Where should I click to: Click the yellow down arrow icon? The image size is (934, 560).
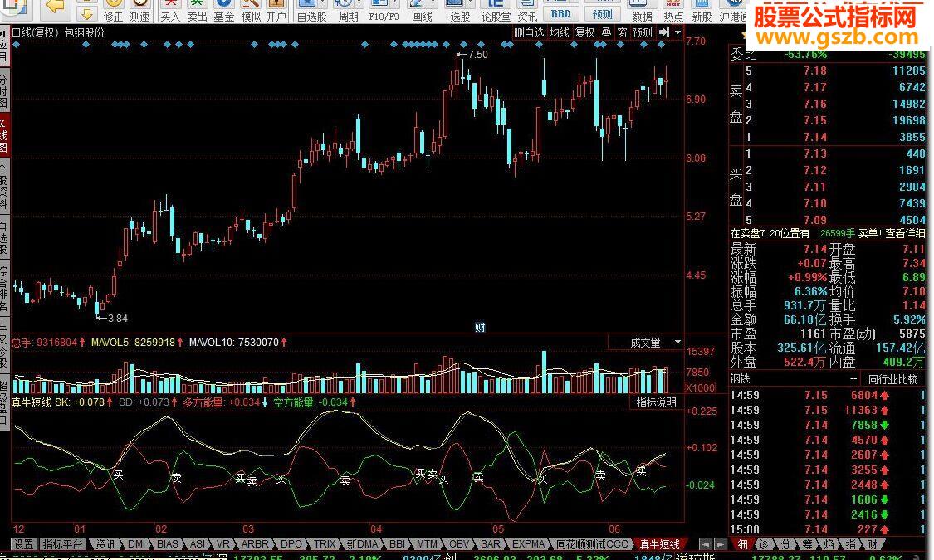click(x=86, y=13)
